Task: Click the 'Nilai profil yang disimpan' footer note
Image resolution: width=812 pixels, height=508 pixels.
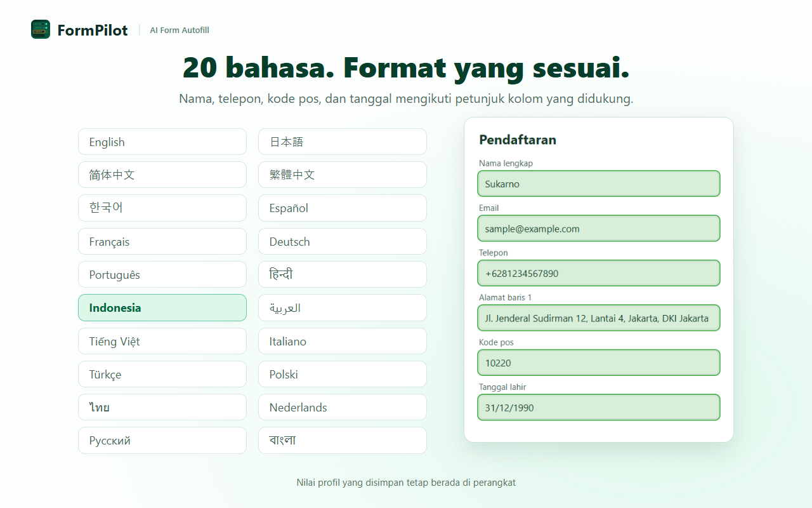Action: click(406, 483)
